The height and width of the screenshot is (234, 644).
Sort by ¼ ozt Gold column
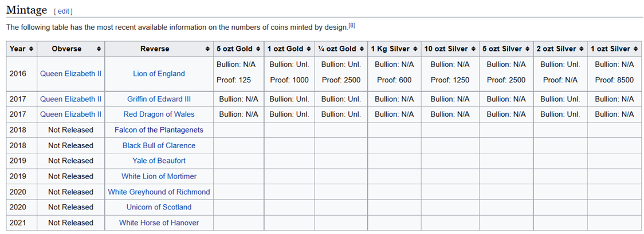pos(362,49)
